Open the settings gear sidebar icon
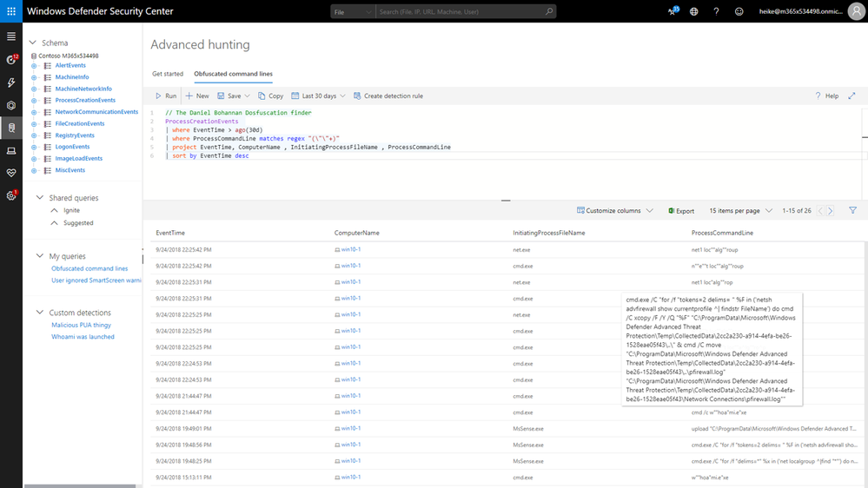Image resolution: width=868 pixels, height=488 pixels. (11, 196)
